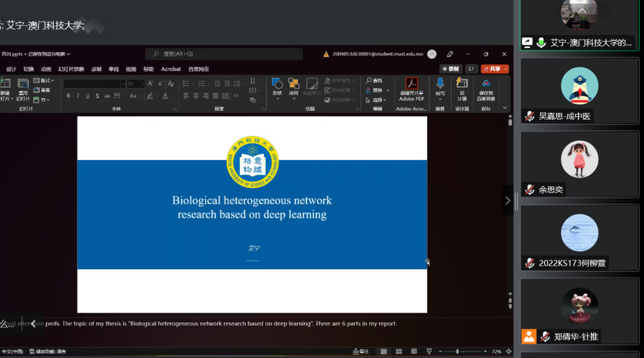
Task: Increase list indent level
Action: (227, 83)
